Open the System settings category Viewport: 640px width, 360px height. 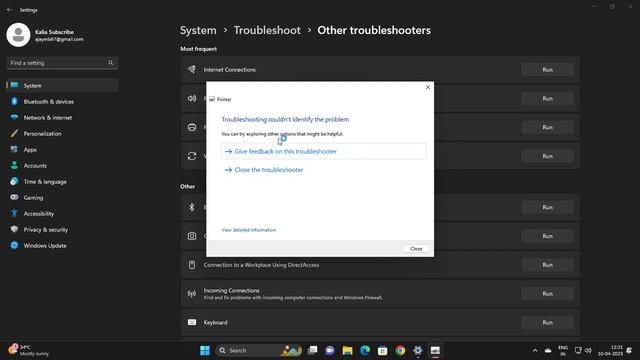(x=62, y=85)
